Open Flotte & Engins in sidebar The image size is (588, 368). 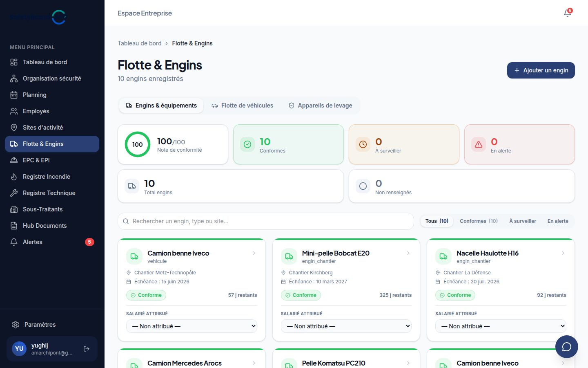pos(52,144)
